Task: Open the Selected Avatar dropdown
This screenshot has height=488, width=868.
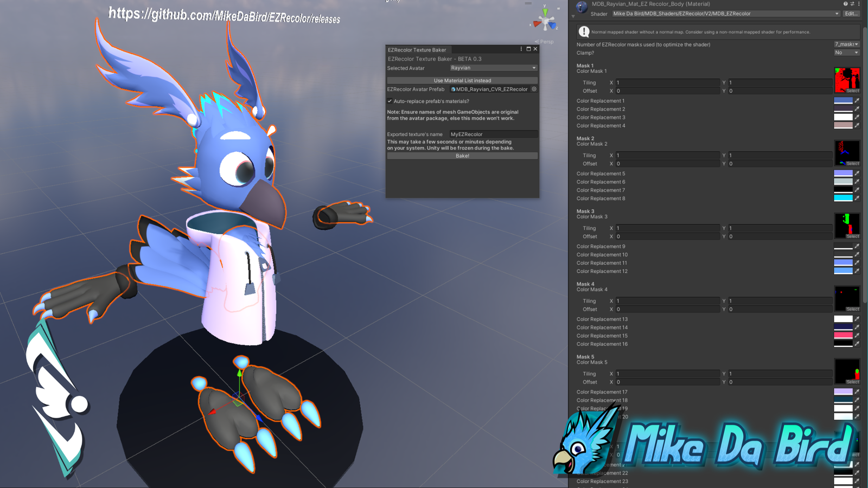Action: tap(493, 68)
